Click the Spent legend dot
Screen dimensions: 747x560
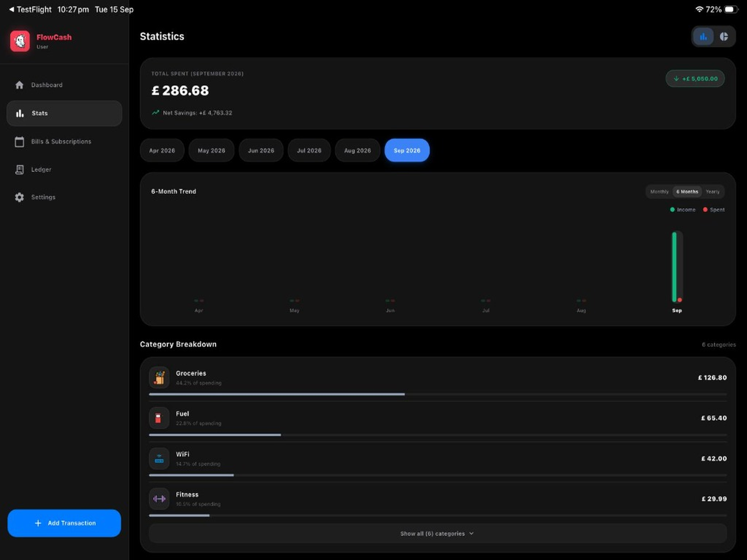(x=705, y=210)
